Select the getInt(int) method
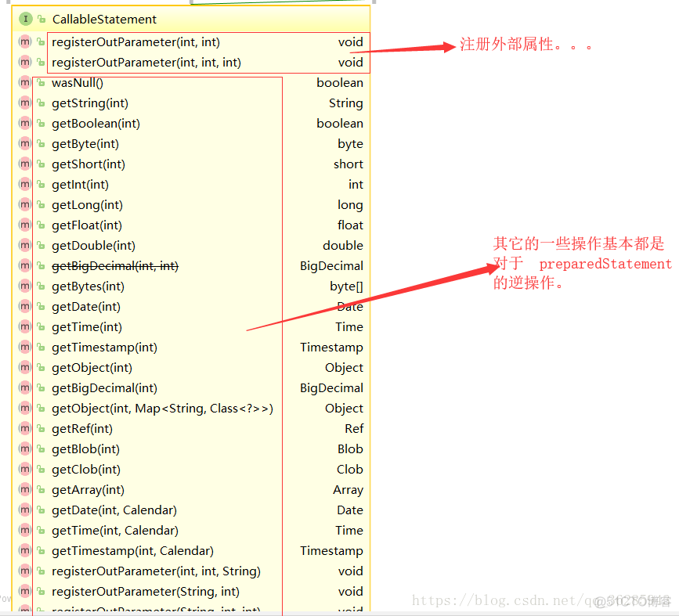 [x=80, y=185]
